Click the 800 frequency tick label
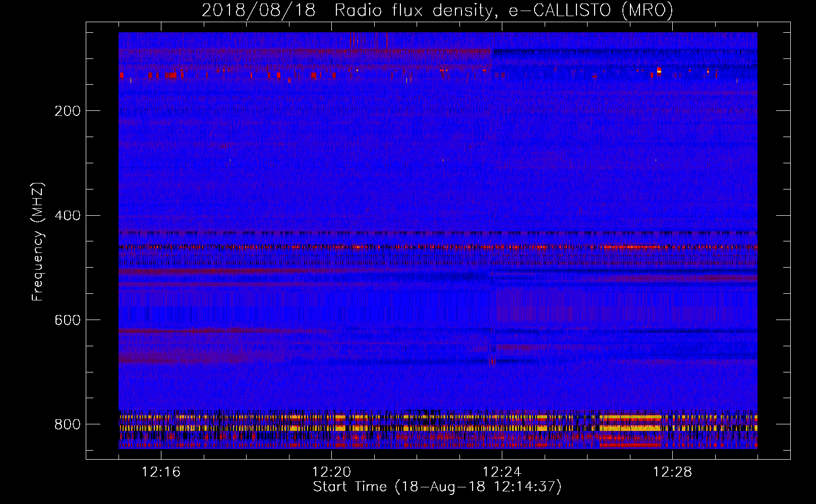 click(x=67, y=424)
